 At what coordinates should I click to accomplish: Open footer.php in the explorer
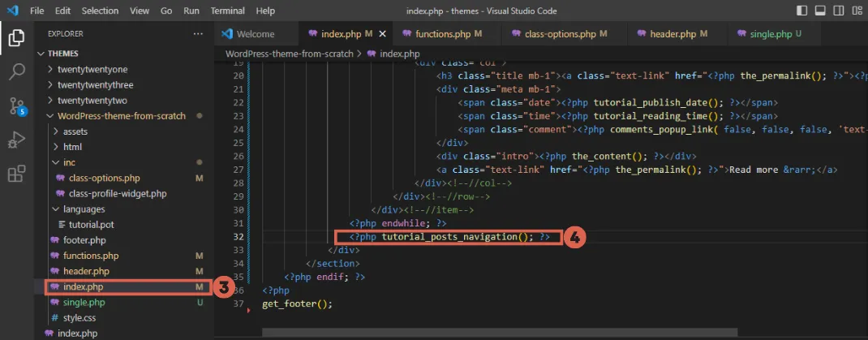84,240
